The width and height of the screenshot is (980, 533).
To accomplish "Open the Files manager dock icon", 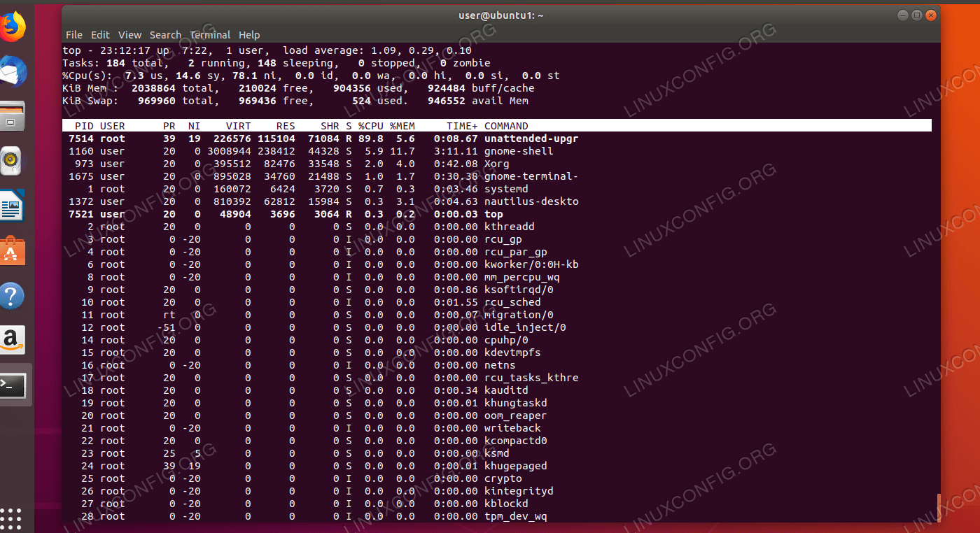I will pyautogui.click(x=13, y=117).
